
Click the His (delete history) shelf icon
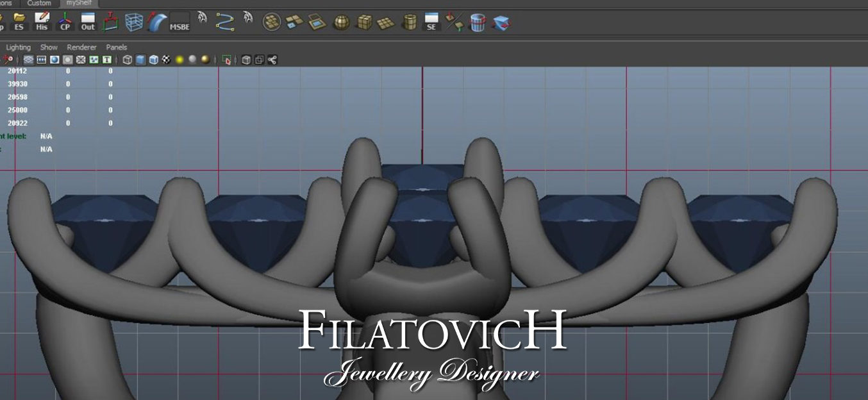coord(42,22)
